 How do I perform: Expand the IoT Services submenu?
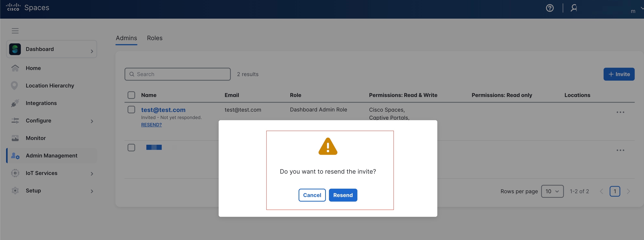tap(92, 174)
